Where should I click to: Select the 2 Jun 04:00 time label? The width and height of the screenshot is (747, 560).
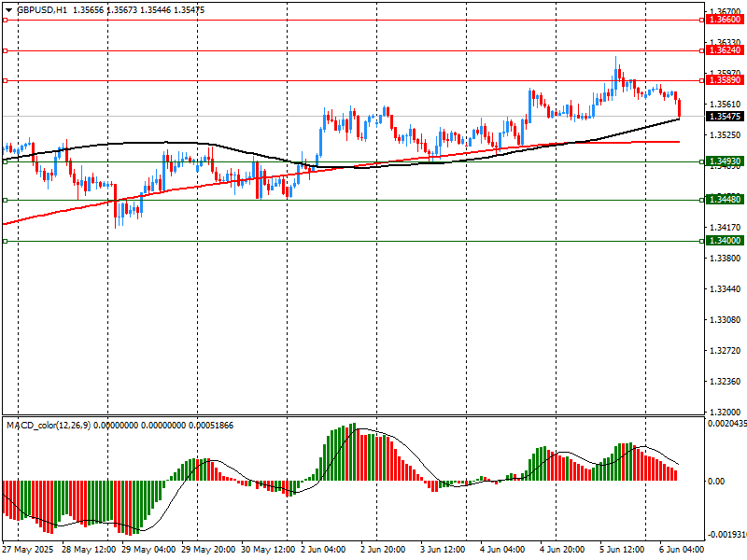(323, 550)
